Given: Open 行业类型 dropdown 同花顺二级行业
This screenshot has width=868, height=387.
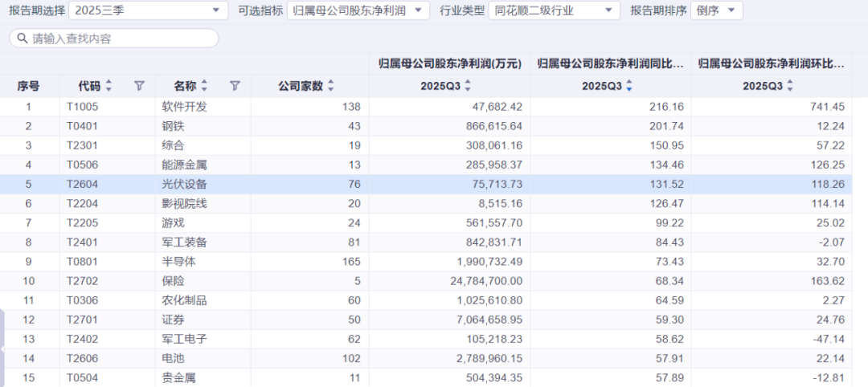Looking at the screenshot, I should point(554,10).
